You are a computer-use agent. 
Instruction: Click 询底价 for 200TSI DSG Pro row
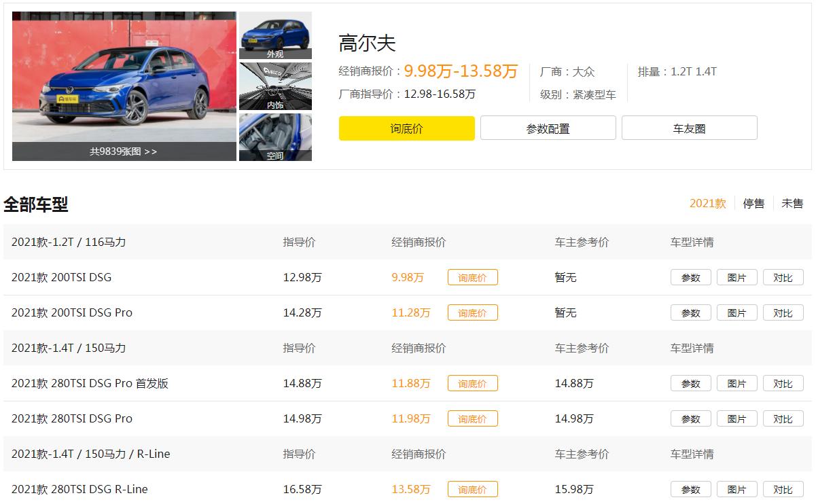(x=473, y=312)
